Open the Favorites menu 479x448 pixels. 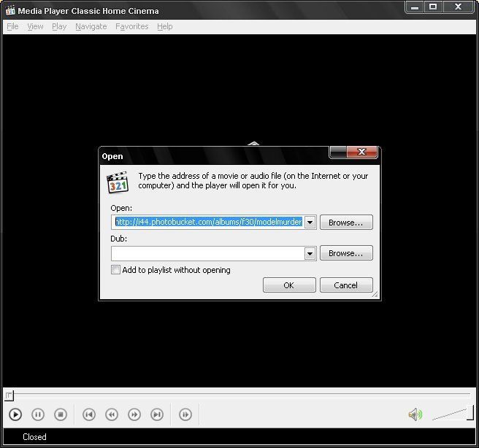click(131, 26)
